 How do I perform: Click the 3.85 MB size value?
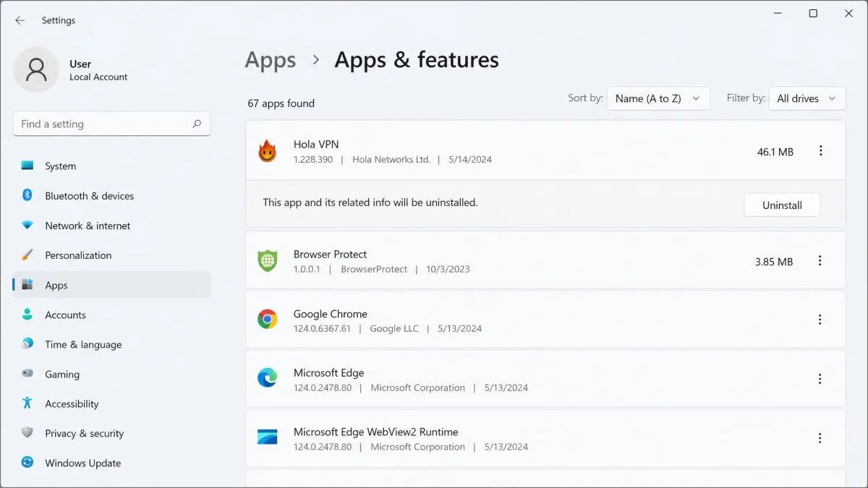[774, 261]
